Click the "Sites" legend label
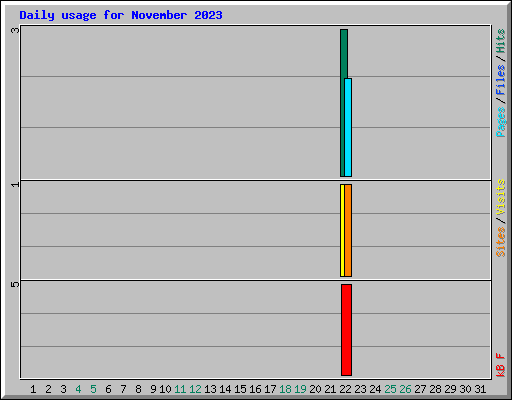Screen dimensions: 512x400 pyautogui.click(x=501, y=242)
